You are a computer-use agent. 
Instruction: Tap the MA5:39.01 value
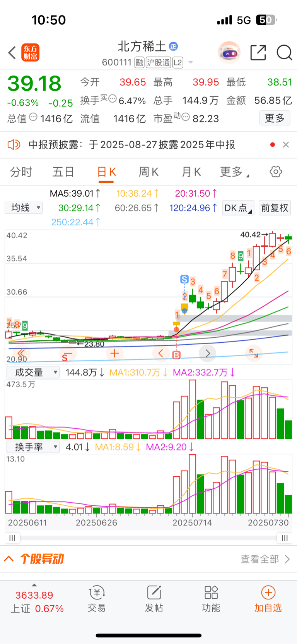(x=75, y=193)
